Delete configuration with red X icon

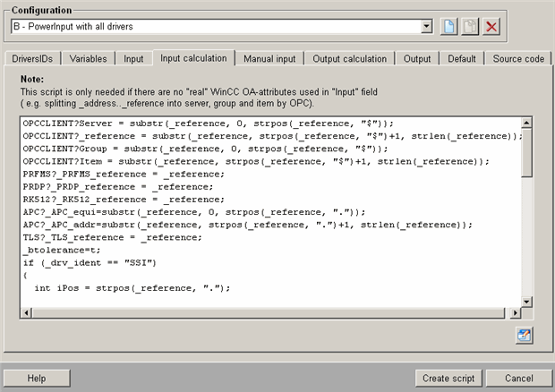(491, 27)
